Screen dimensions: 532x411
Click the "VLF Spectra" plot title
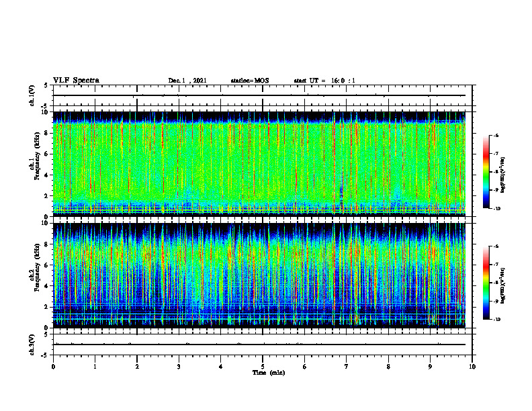(76, 81)
